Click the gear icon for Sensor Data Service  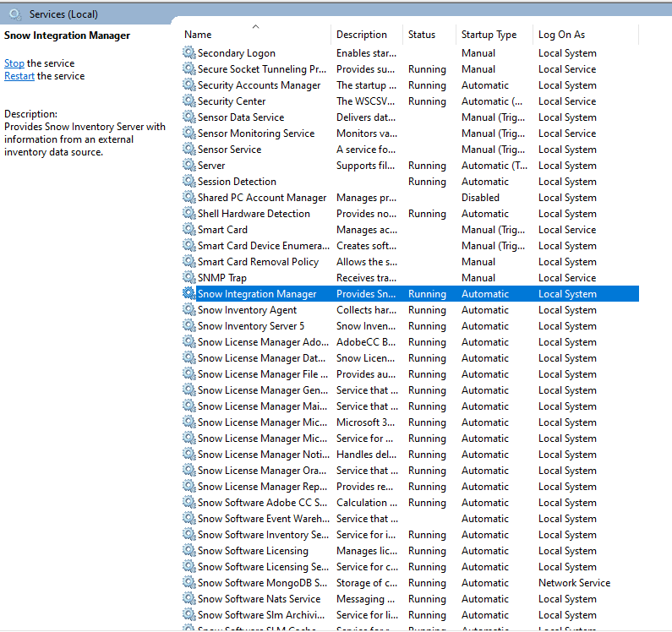(189, 117)
